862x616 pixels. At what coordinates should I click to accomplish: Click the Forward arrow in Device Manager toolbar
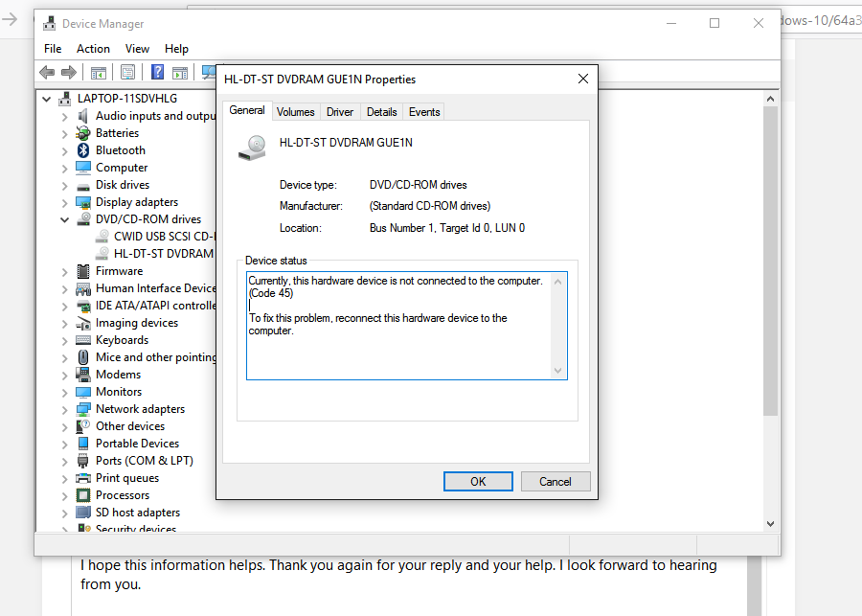pos(69,72)
